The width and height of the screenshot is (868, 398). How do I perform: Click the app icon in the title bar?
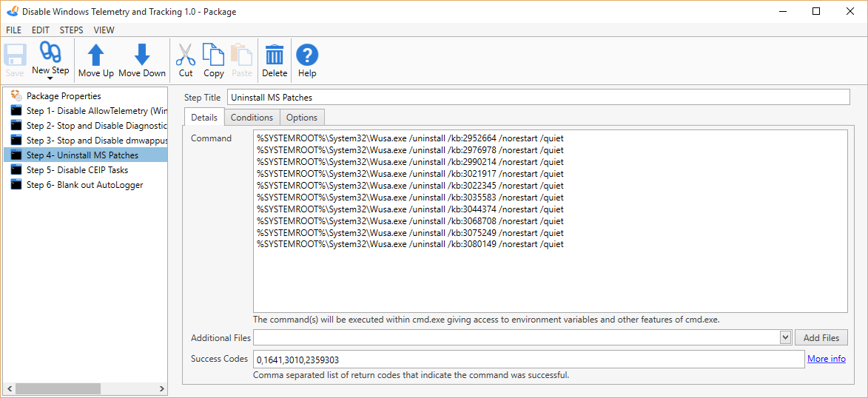click(12, 12)
